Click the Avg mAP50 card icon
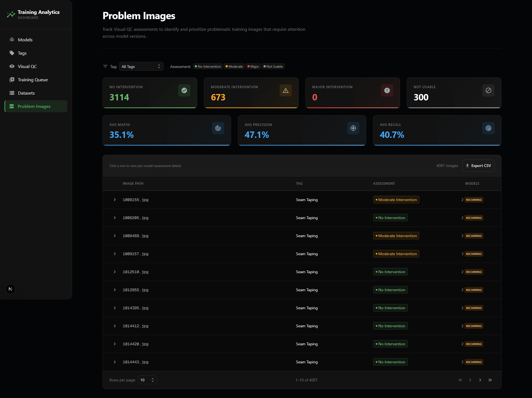Screen dimensions: 532x398 tap(218, 128)
